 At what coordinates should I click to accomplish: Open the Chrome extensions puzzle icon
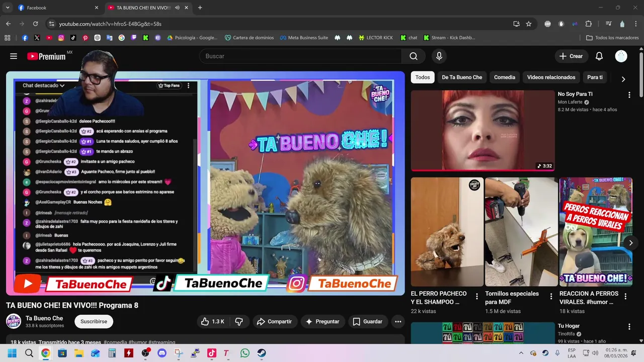pos(589,24)
